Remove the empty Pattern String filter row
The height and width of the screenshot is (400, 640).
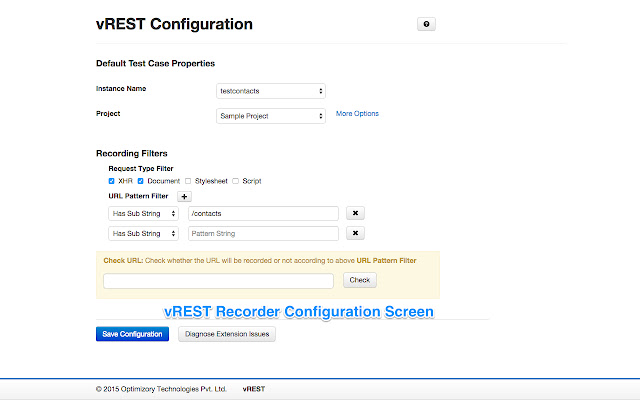355,233
